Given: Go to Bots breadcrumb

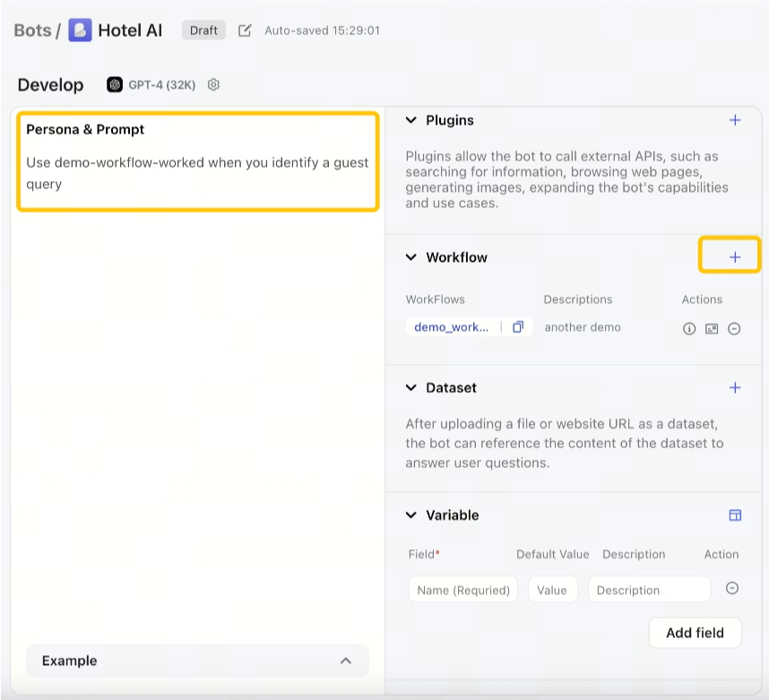Looking at the screenshot, I should click(x=32, y=30).
